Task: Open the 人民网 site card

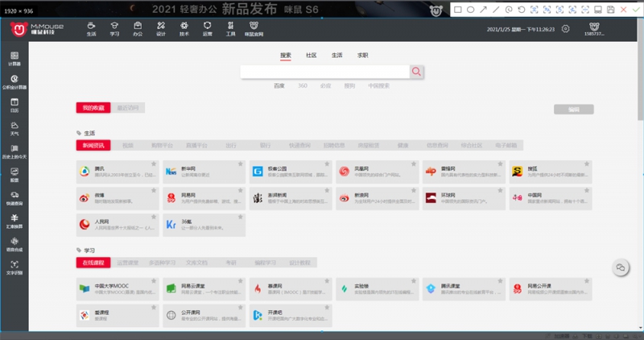Action: [x=118, y=225]
